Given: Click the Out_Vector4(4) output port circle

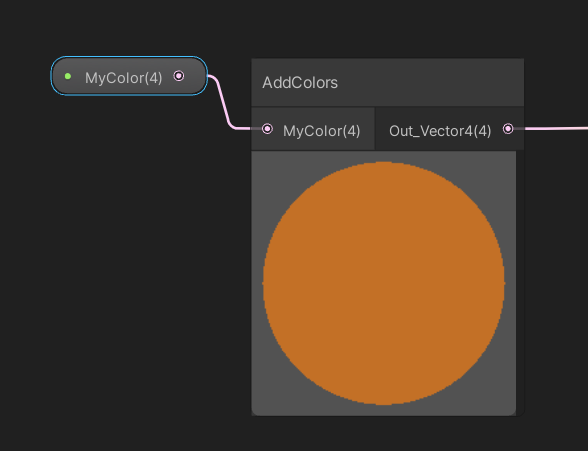Looking at the screenshot, I should click(508, 129).
